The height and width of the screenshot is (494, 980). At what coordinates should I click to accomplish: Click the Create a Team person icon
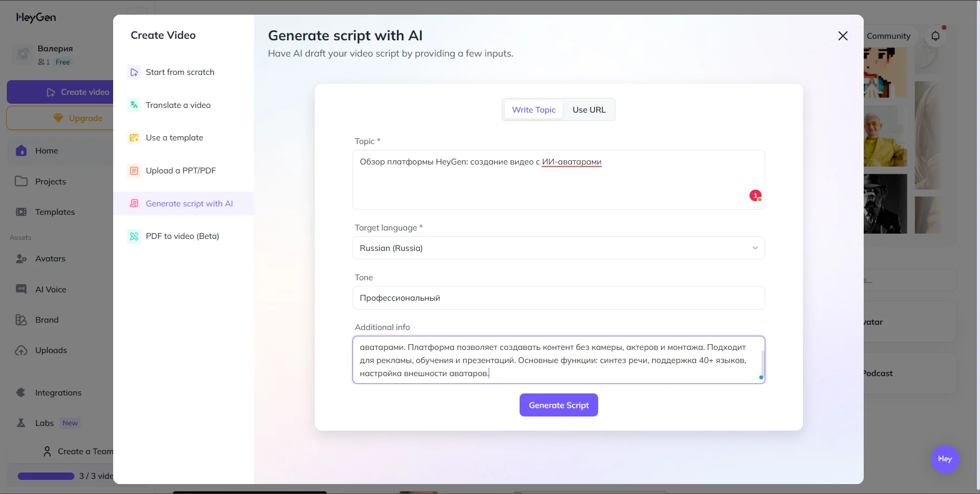(x=47, y=452)
